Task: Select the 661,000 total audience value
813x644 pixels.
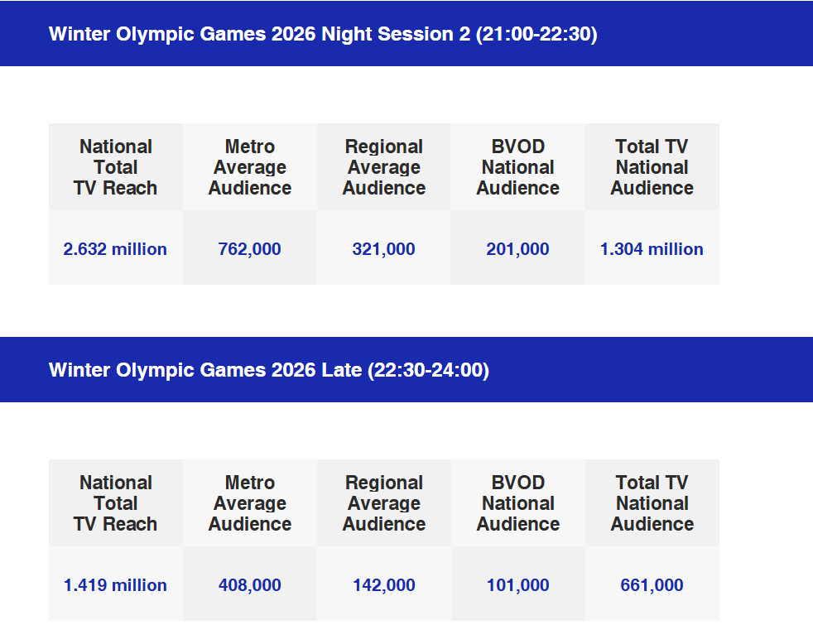Action: point(652,585)
